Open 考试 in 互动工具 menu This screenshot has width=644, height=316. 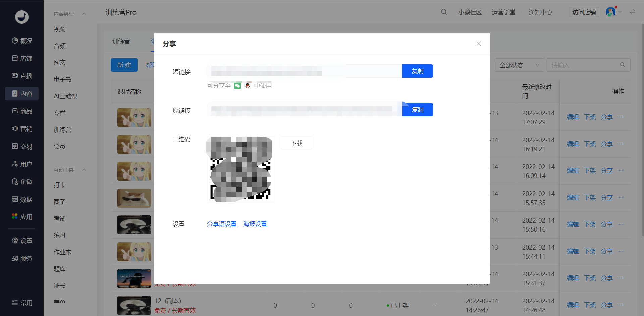tap(60, 218)
